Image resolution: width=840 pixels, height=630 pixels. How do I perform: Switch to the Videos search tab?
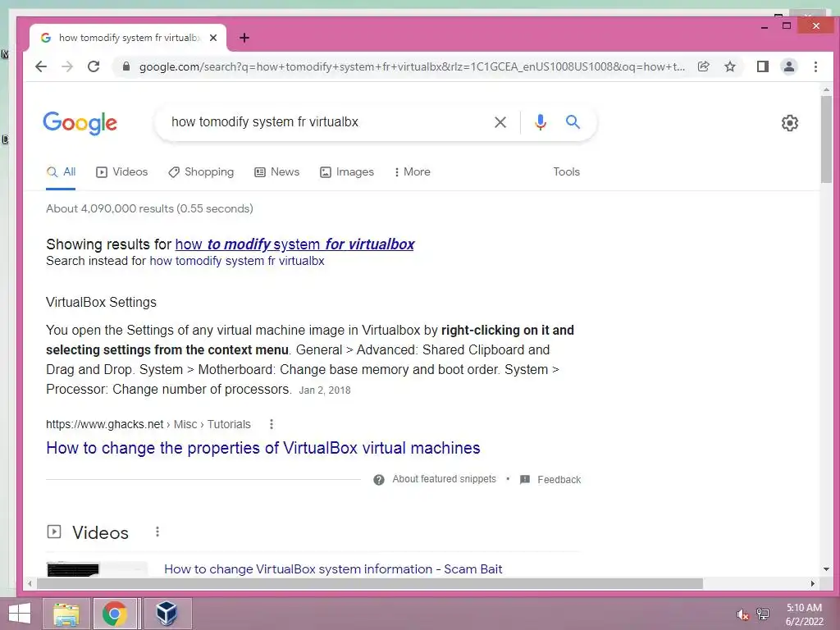click(x=121, y=172)
